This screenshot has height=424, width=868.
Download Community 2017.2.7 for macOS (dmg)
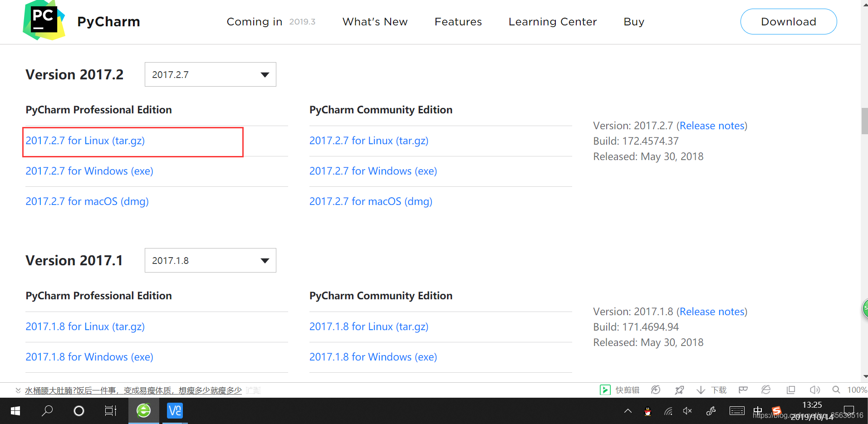click(371, 202)
